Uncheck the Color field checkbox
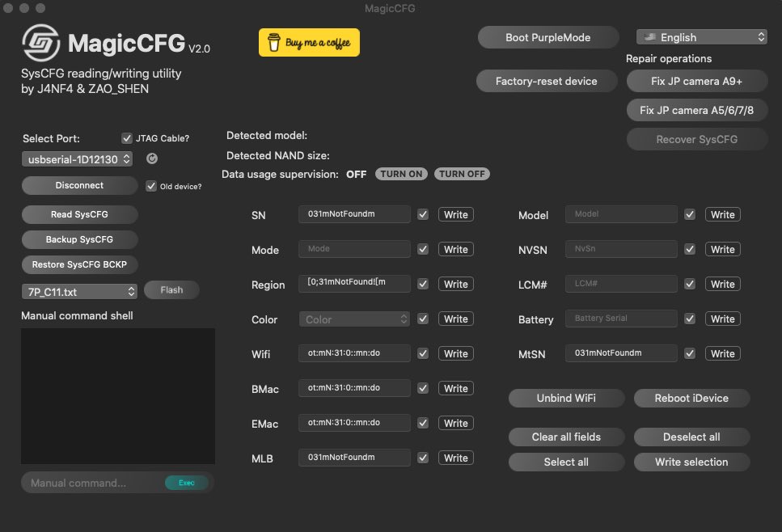Viewport: 782px width, 532px height. tap(423, 319)
